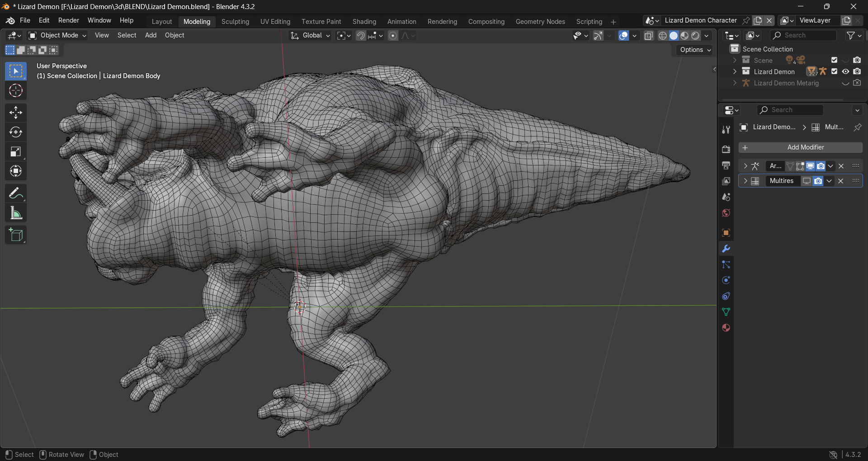Open the pivot point dropdown
The width and height of the screenshot is (868, 461).
pos(344,36)
